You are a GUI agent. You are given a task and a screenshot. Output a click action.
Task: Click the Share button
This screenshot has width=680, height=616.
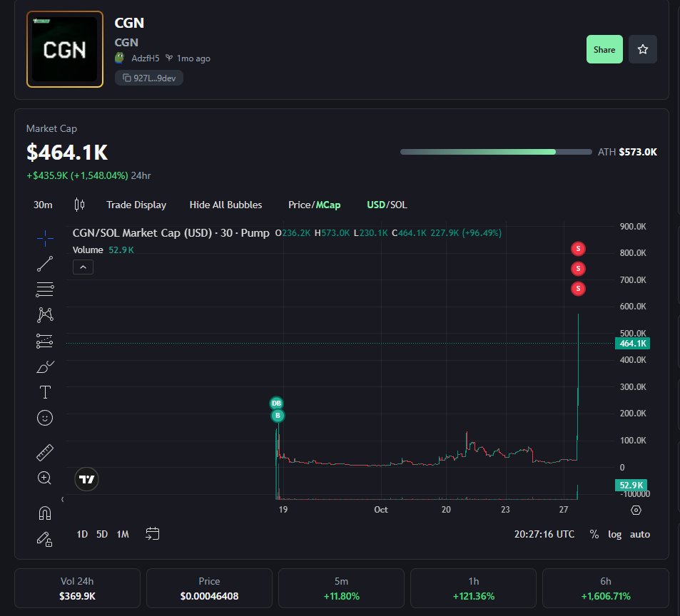click(x=604, y=49)
